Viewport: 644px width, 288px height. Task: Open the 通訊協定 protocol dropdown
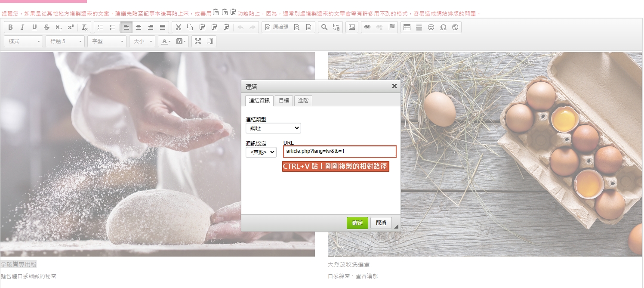(261, 152)
